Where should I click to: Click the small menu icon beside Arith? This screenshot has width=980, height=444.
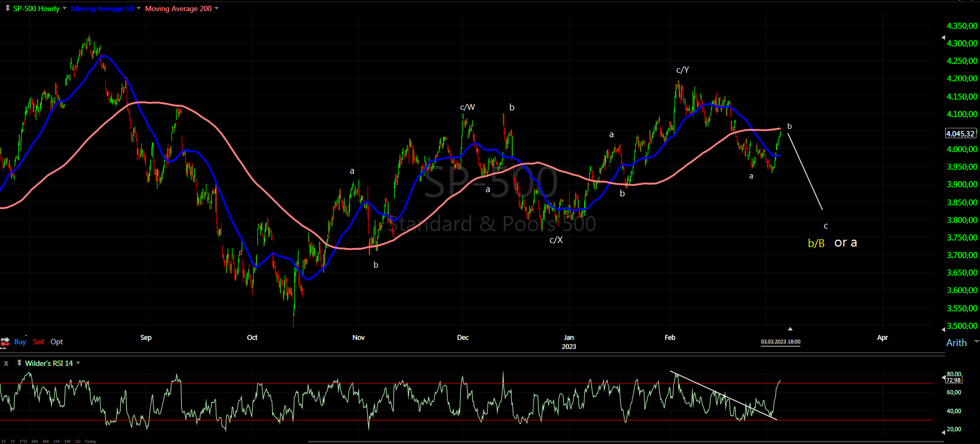pyautogui.click(x=977, y=342)
